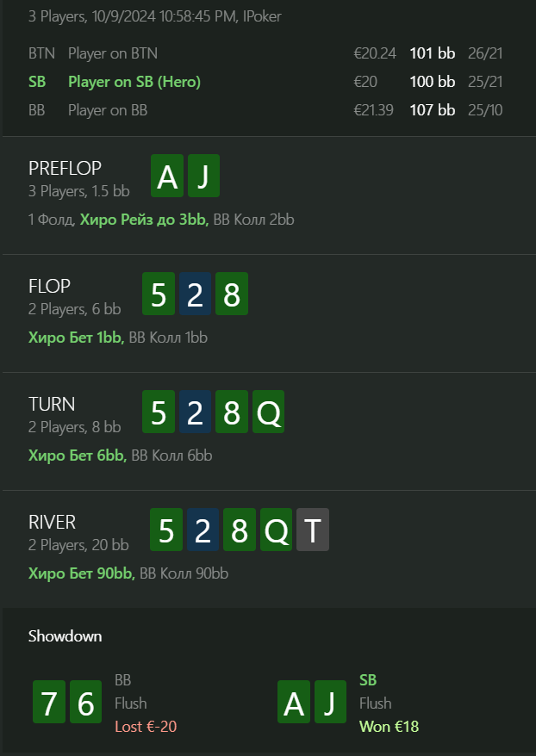Click the RIVER section heading

click(52, 522)
